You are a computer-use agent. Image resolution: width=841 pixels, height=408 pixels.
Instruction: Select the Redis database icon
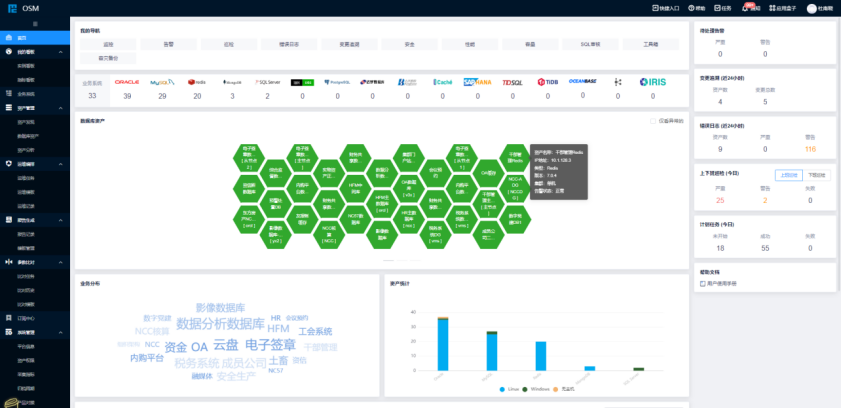(197, 82)
